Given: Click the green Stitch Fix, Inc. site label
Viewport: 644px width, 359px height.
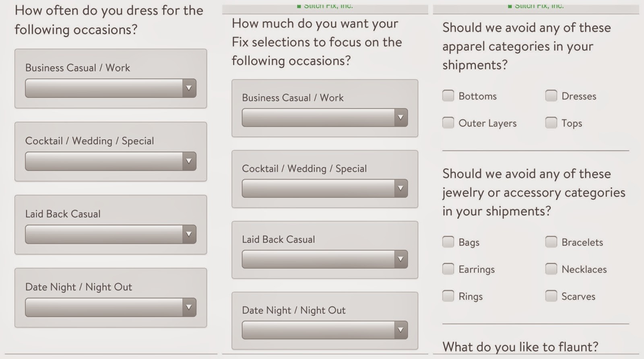Looking at the screenshot, I should (x=328, y=6).
